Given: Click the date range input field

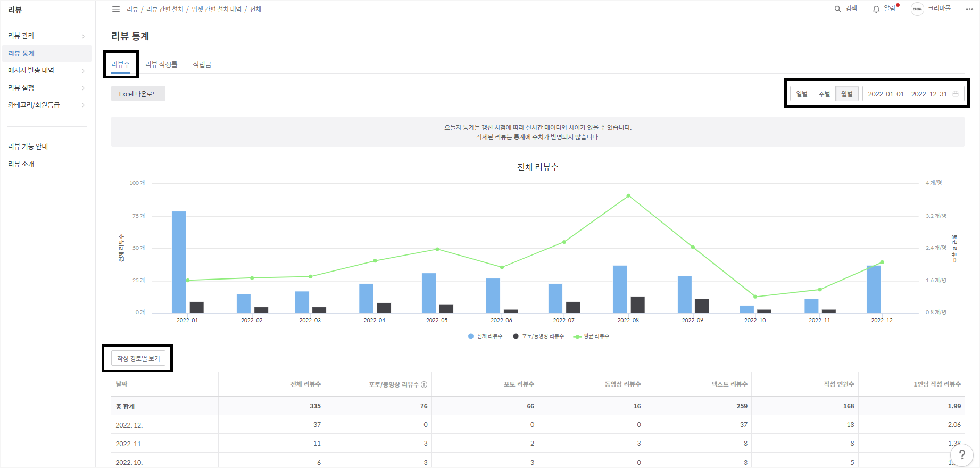Looking at the screenshot, I should coord(908,94).
